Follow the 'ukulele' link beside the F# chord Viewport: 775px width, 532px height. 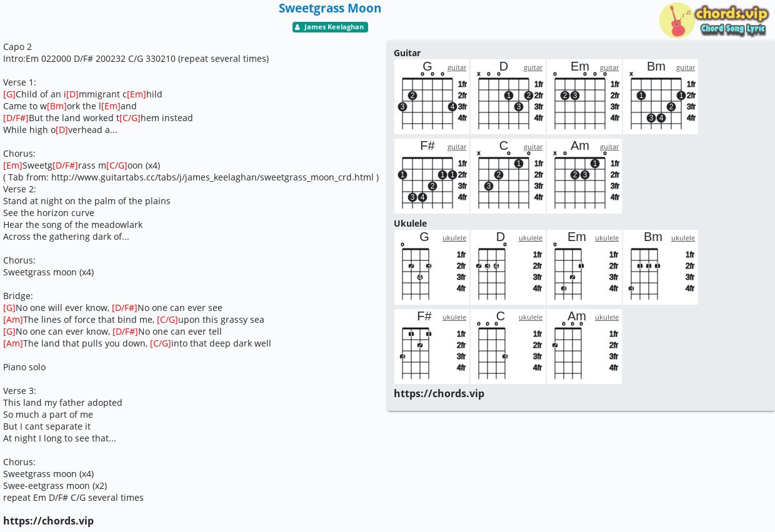[x=454, y=317]
